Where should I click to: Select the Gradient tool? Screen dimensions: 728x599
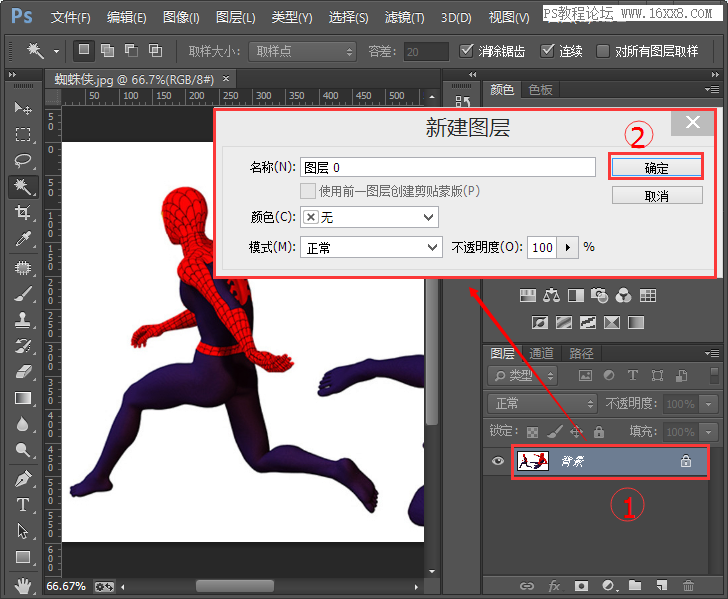click(x=22, y=398)
